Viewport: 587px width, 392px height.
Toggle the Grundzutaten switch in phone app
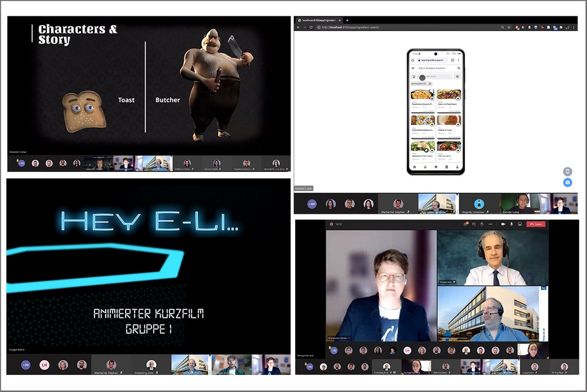(430, 84)
